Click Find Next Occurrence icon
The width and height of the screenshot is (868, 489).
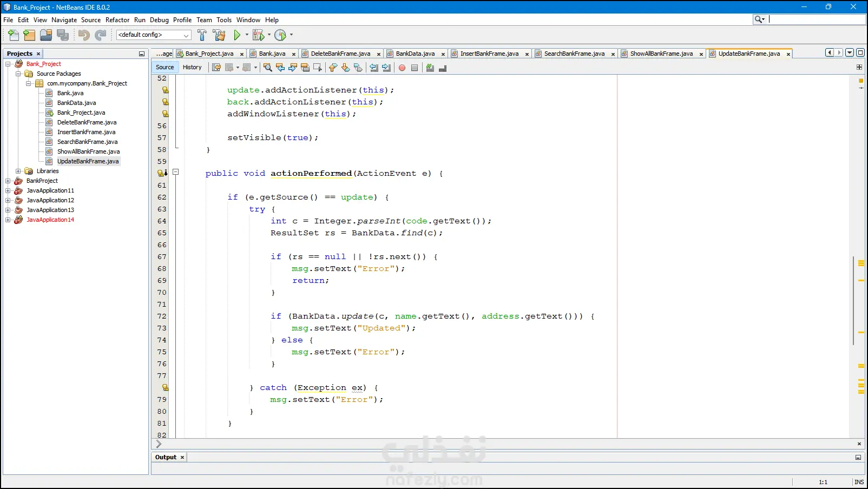pos(293,68)
